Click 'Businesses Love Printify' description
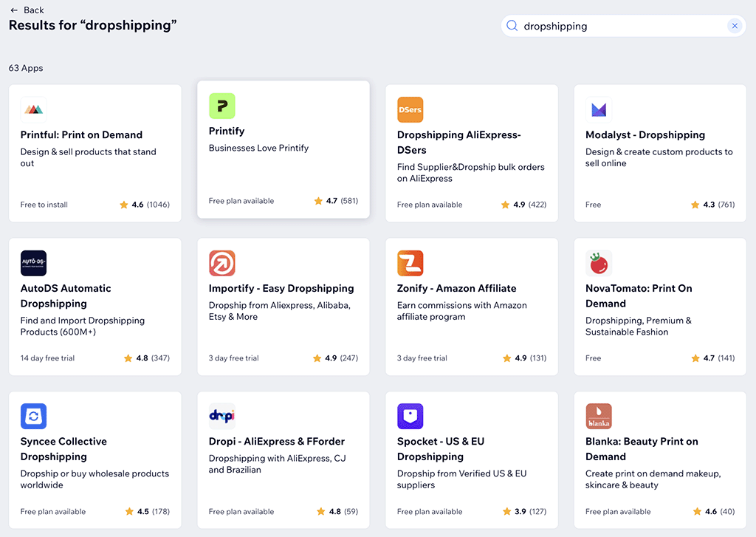 pos(258,148)
